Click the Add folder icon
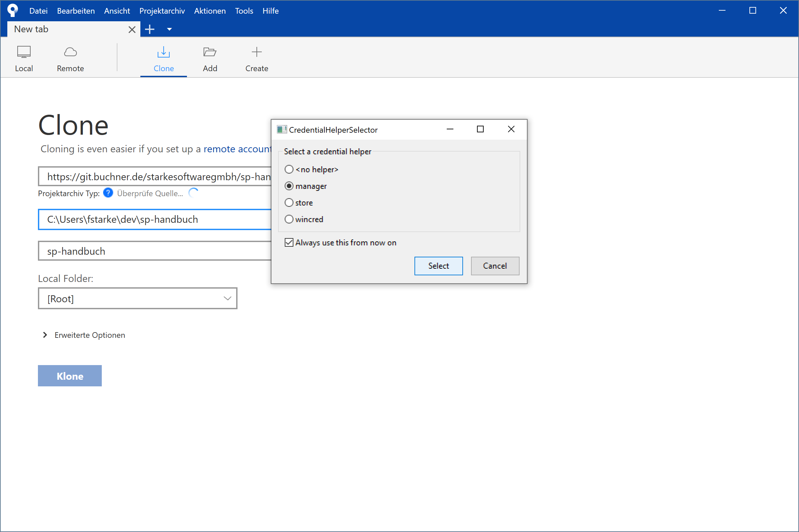Screen dimensions: 799x532 pyautogui.click(x=210, y=52)
